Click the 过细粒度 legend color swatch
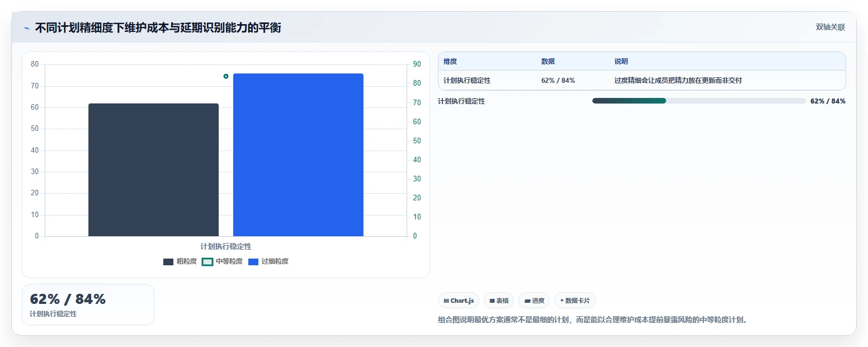Viewport: 868px width, 347px height. pyautogui.click(x=253, y=262)
